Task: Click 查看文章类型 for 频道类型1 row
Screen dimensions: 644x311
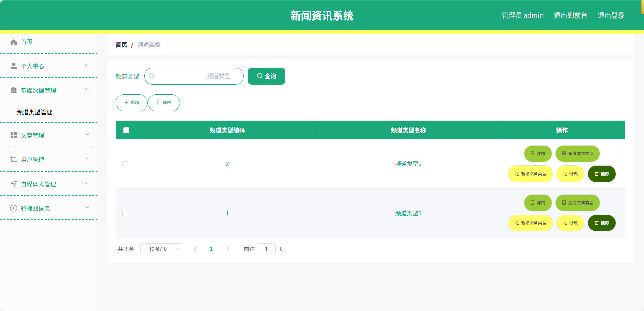Action: (578, 203)
